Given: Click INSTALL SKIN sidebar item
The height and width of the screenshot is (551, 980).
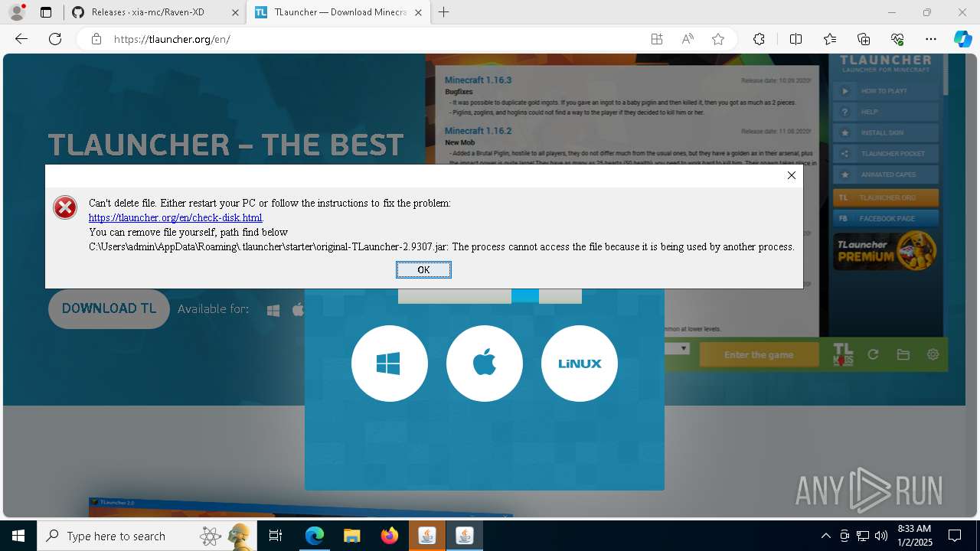Looking at the screenshot, I should click(886, 132).
